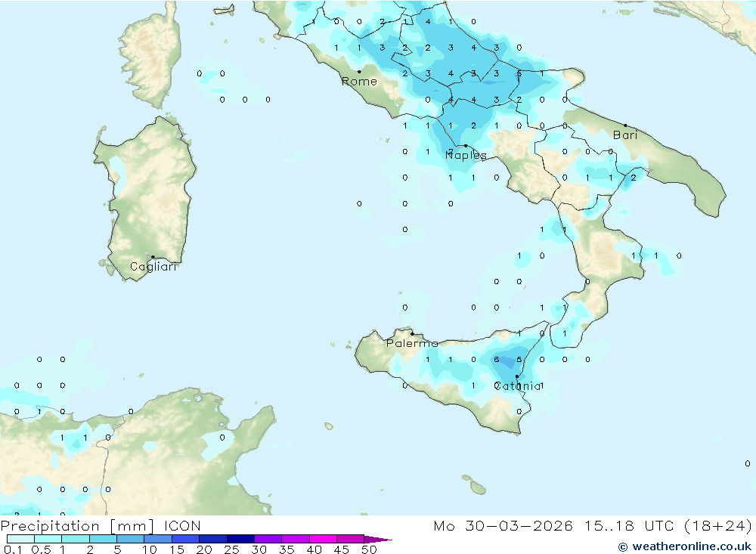Click the 'Precipitation [mm]' title text

coord(77,526)
